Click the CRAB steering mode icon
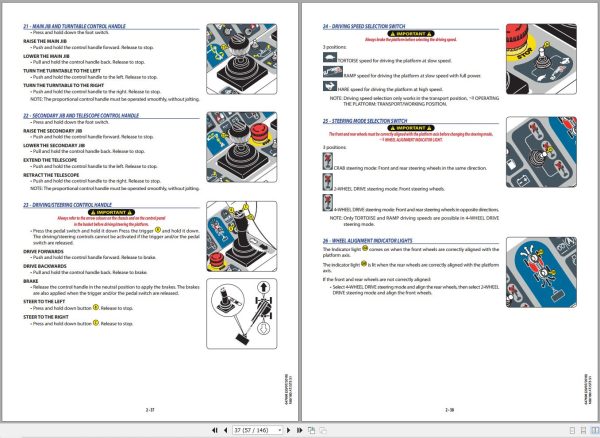This screenshot has width=600, height=438. [x=328, y=161]
